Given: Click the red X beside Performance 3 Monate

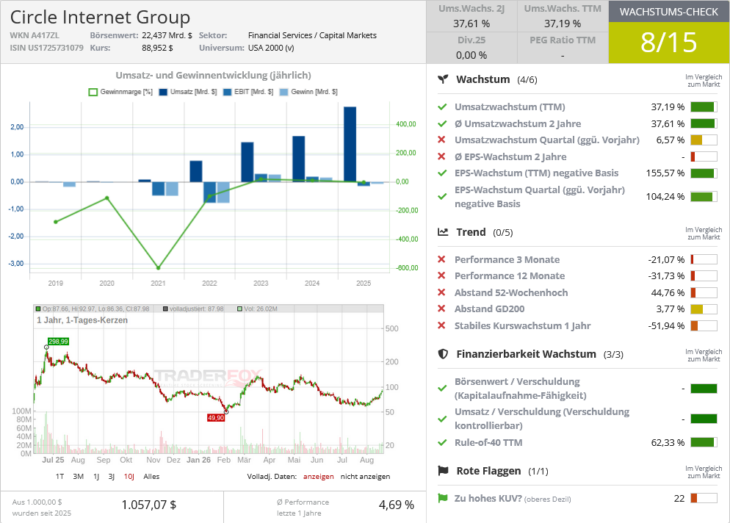Looking at the screenshot, I should point(442,259).
